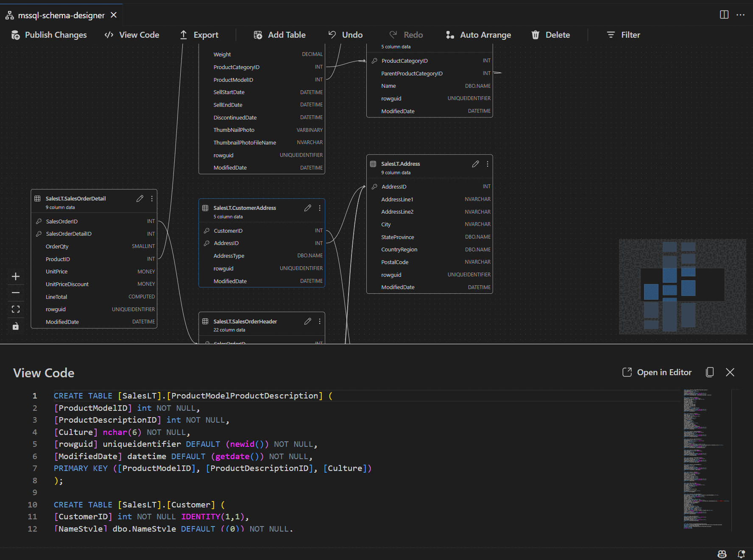Image resolution: width=753 pixels, height=560 pixels.
Task: Select the mssql-schema-designer tab
Action: pyautogui.click(x=61, y=15)
